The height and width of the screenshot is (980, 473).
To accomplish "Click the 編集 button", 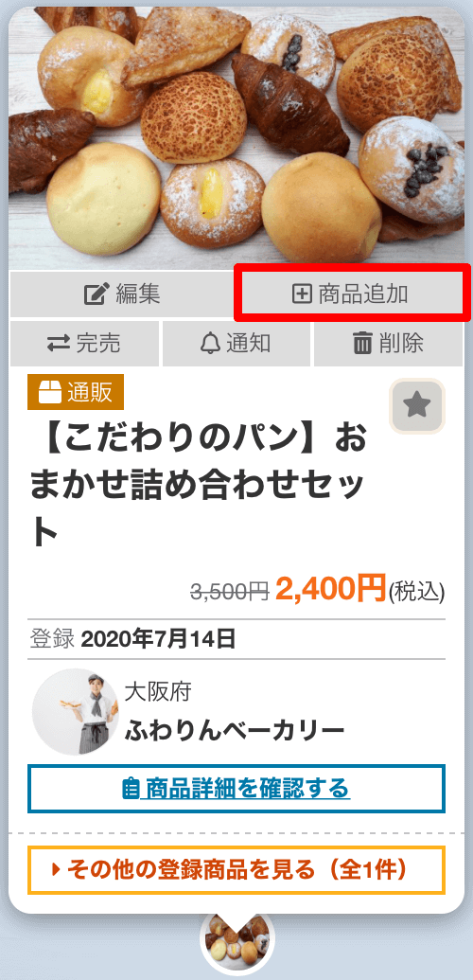I will pyautogui.click(x=121, y=294).
